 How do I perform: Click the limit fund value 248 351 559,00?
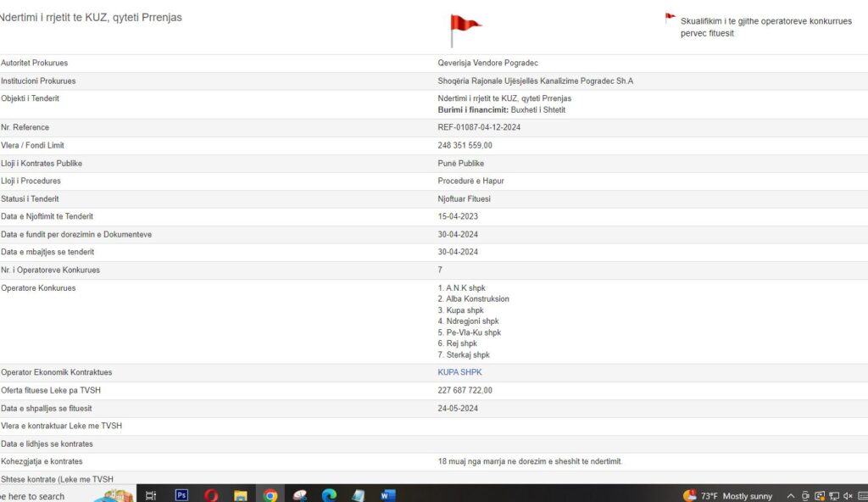pyautogui.click(x=465, y=145)
